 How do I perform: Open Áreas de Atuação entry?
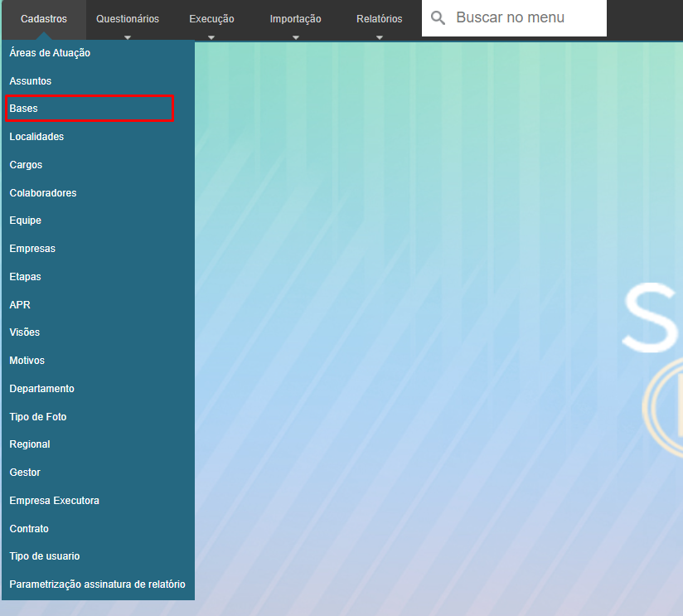tap(50, 53)
